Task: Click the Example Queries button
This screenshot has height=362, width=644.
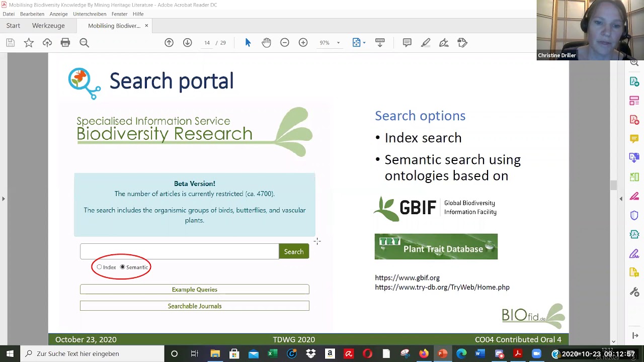Action: (x=195, y=290)
